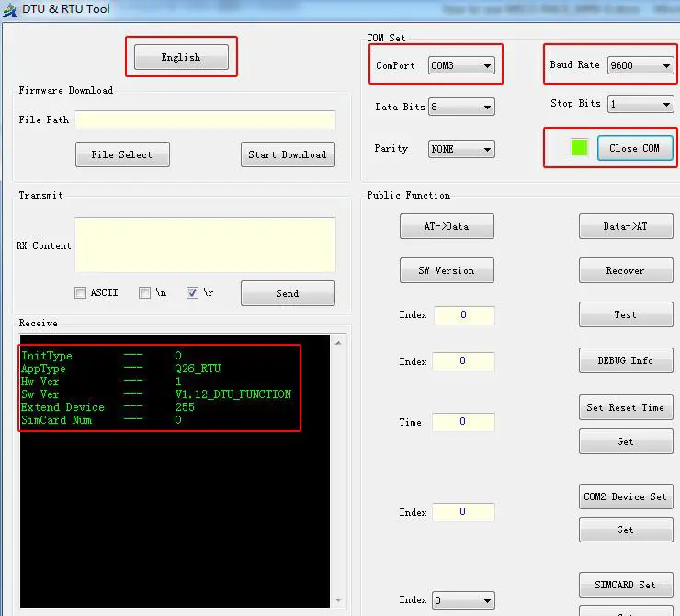The width and height of the screenshot is (680, 616).
Task: Click the SW Version button
Action: [447, 270]
